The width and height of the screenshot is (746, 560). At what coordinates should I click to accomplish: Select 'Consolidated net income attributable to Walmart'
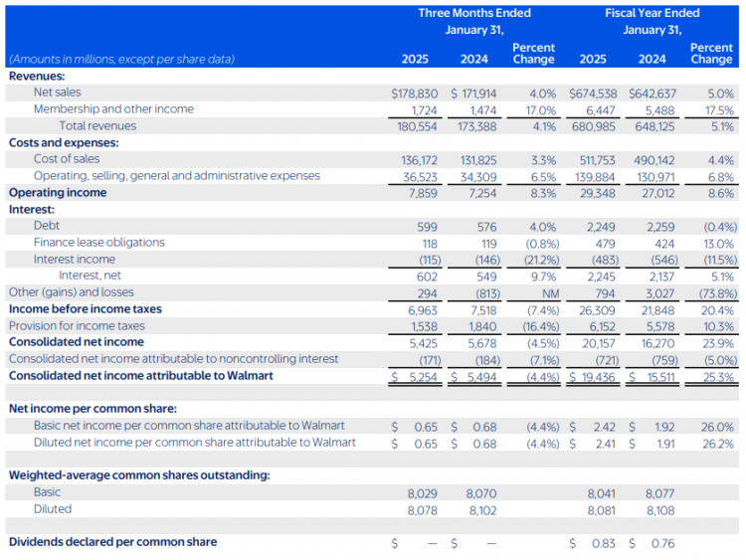tap(141, 376)
